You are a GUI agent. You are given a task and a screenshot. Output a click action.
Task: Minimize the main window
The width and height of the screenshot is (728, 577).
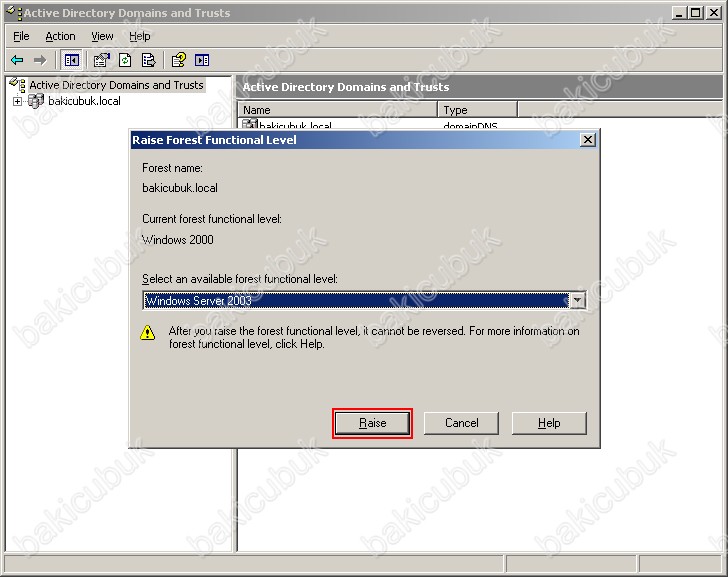679,13
